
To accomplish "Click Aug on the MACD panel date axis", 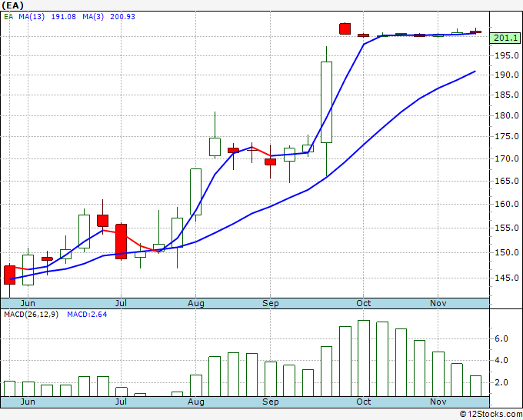I will click(x=196, y=402).
